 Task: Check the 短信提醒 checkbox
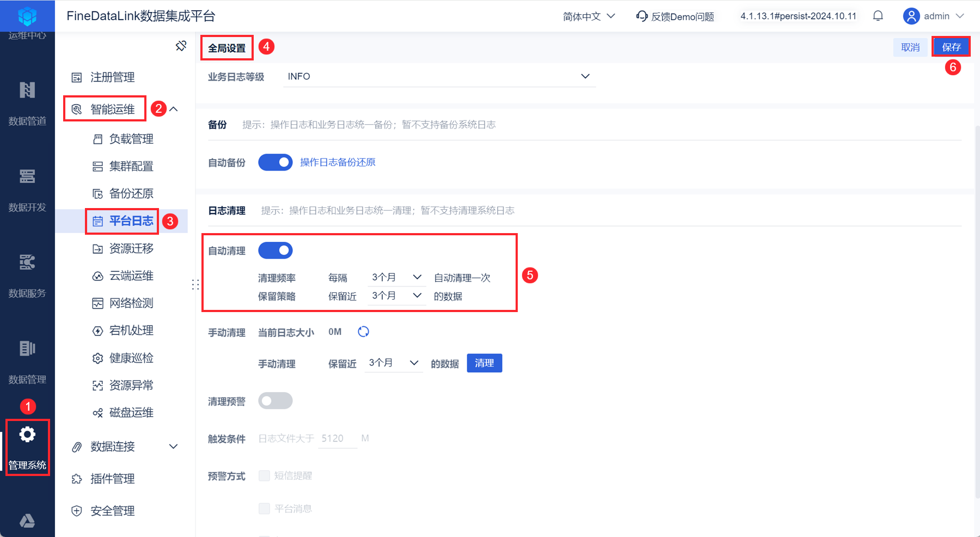click(x=264, y=475)
